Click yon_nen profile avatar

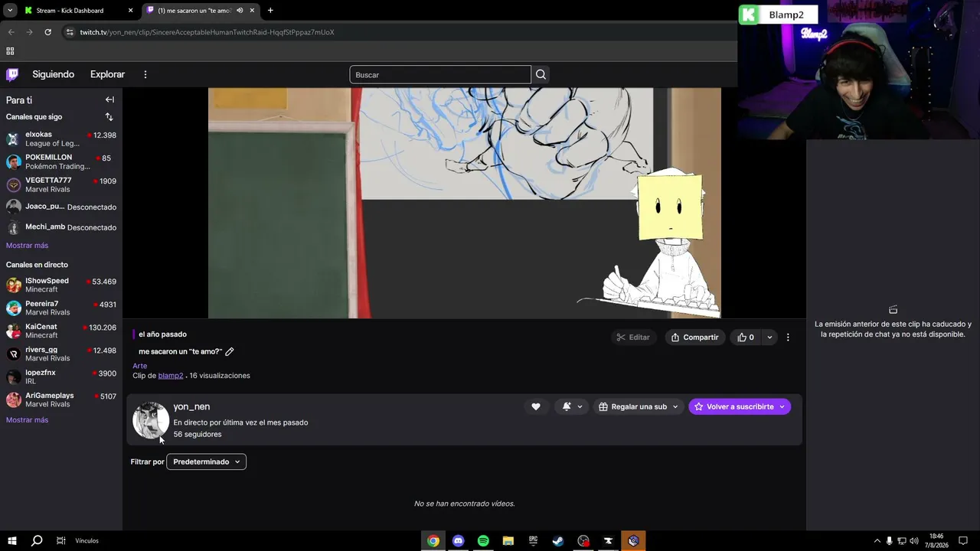click(151, 420)
